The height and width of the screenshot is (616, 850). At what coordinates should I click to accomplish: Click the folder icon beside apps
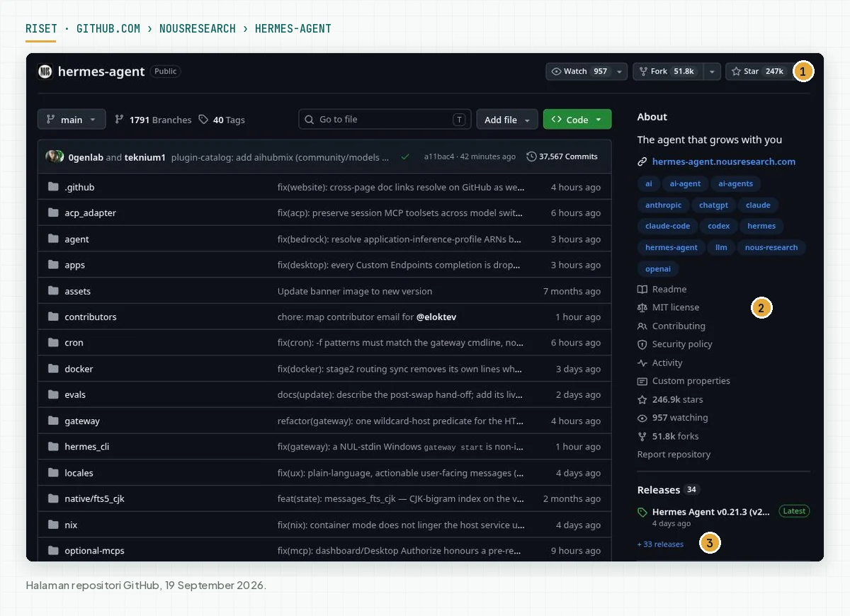(x=52, y=265)
